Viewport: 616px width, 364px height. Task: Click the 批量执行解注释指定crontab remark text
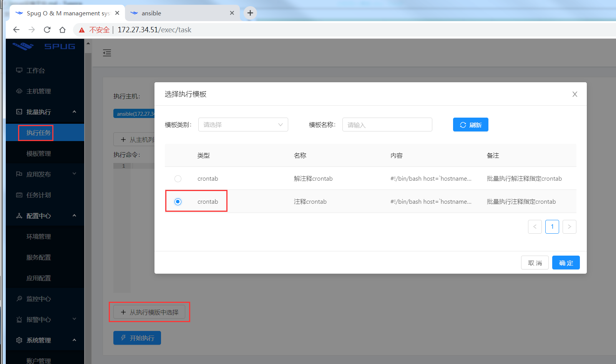click(524, 179)
